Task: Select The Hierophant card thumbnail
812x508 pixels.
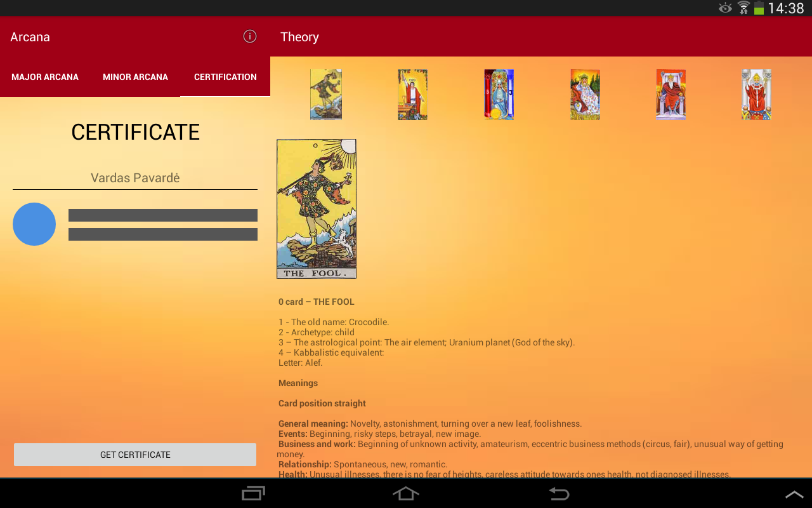Action: (x=756, y=95)
